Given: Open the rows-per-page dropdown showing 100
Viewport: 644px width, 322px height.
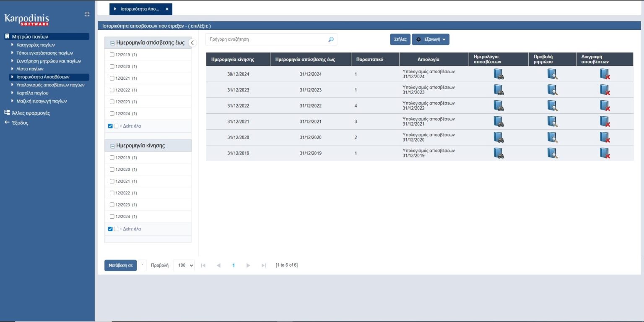Looking at the screenshot, I should pyautogui.click(x=184, y=265).
